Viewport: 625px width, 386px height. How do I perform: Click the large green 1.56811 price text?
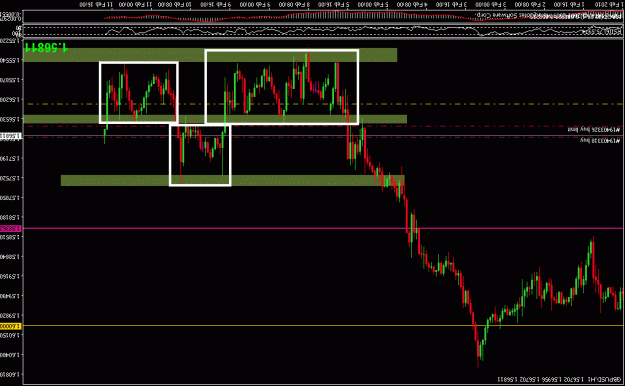point(46,47)
